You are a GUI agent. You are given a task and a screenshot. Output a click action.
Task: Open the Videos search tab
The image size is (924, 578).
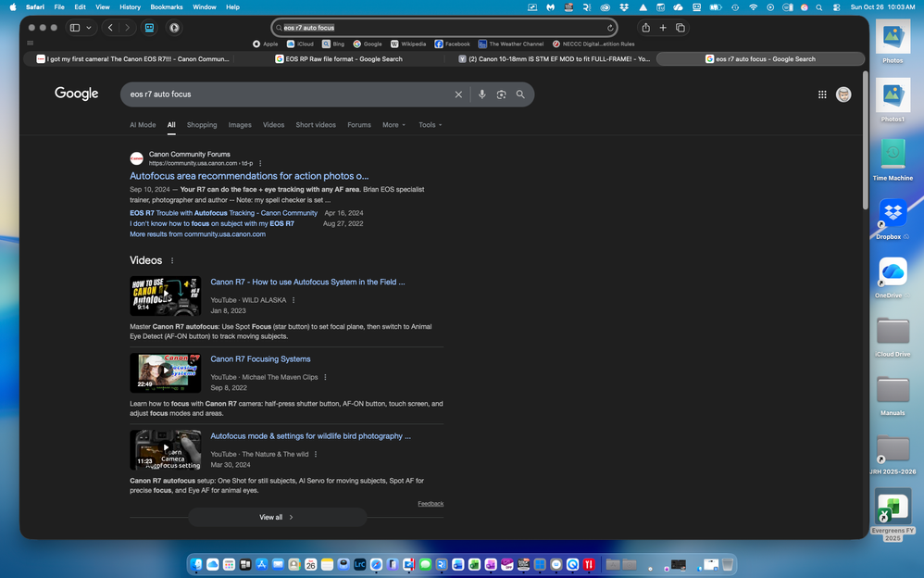click(273, 124)
